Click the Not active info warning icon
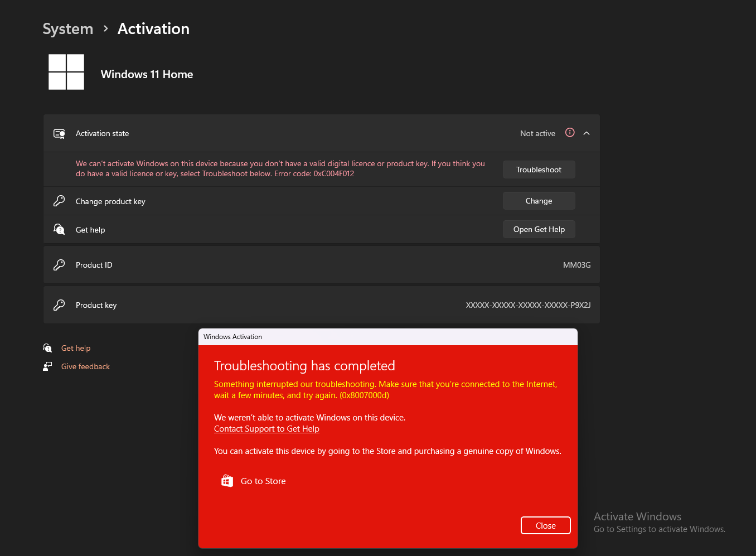Image resolution: width=756 pixels, height=556 pixels. [570, 133]
